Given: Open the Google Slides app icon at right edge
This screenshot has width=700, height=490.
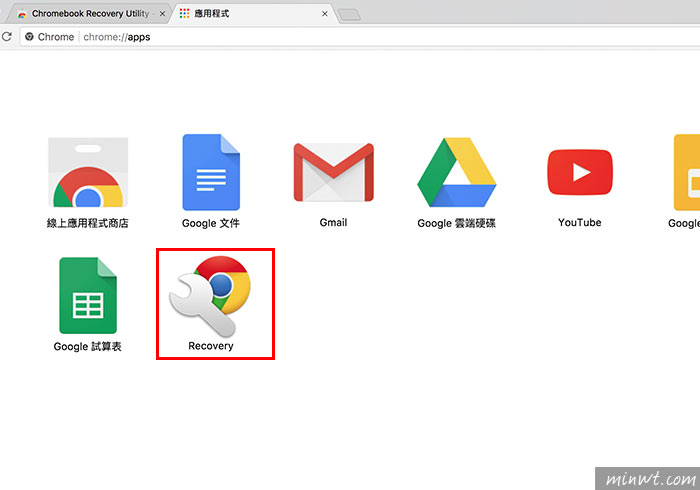Looking at the screenshot, I should [687, 172].
